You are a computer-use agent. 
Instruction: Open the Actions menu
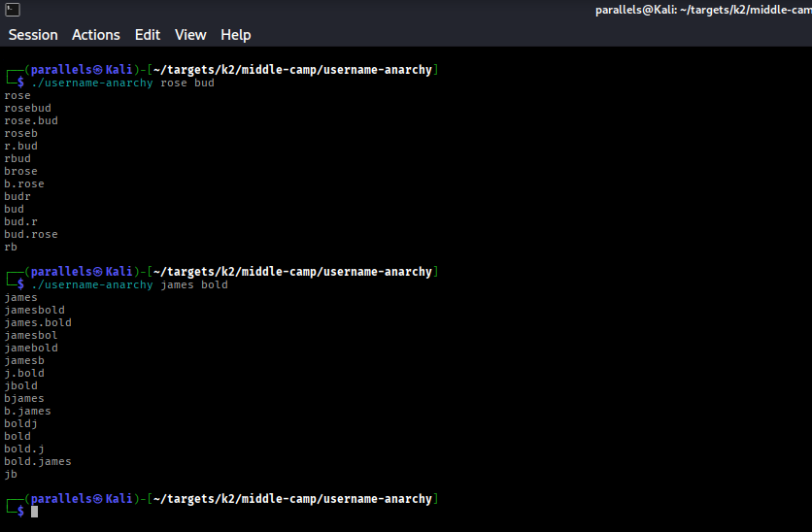(x=96, y=35)
